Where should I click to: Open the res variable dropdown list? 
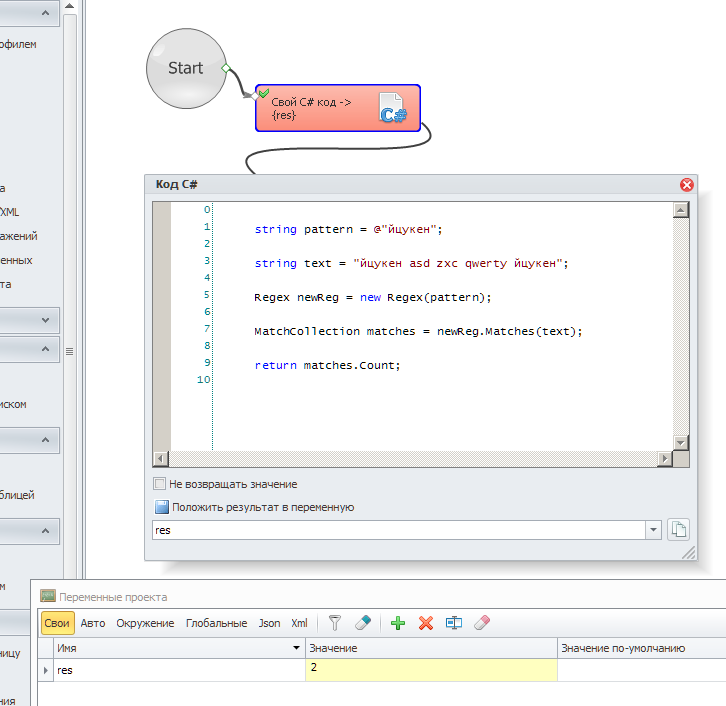(x=654, y=530)
